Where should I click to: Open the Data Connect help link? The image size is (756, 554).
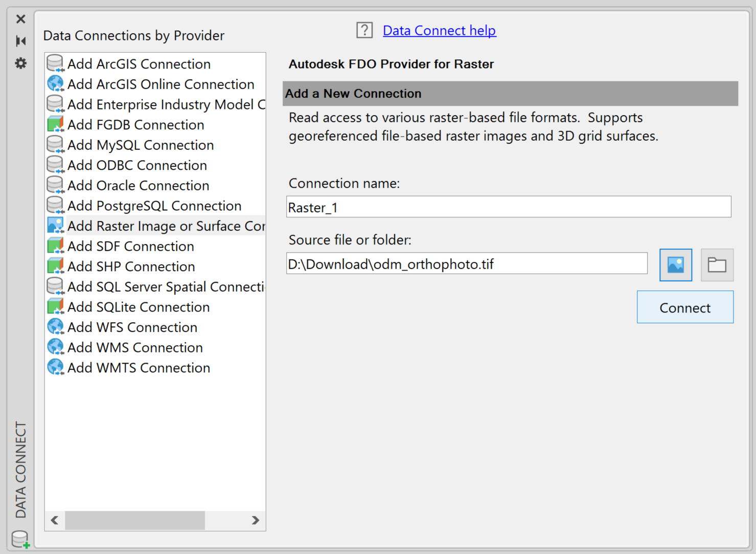pos(439,30)
